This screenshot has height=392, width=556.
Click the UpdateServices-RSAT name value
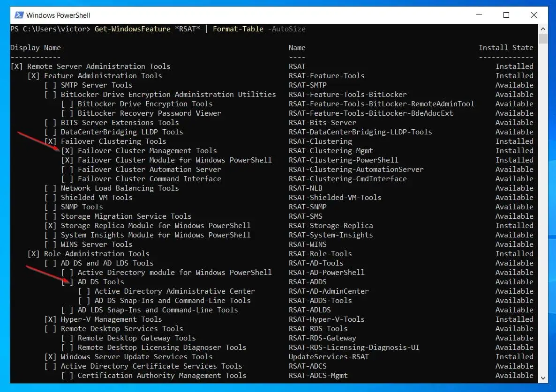329,357
